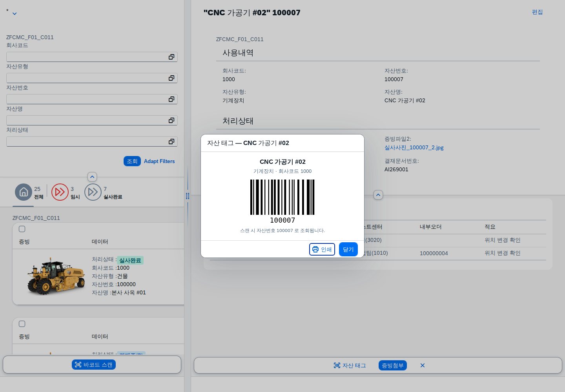Open Adapt Filters

pyautogui.click(x=159, y=161)
